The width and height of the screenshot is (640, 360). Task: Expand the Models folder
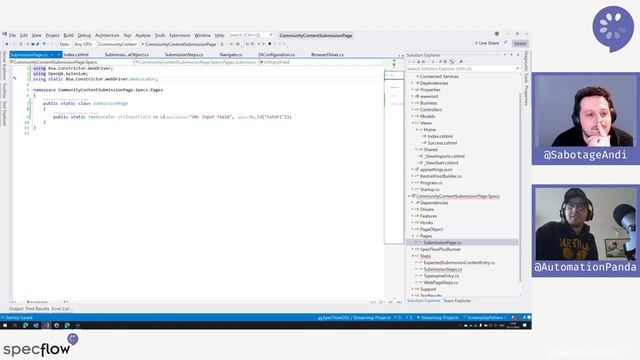pyautogui.click(x=412, y=116)
